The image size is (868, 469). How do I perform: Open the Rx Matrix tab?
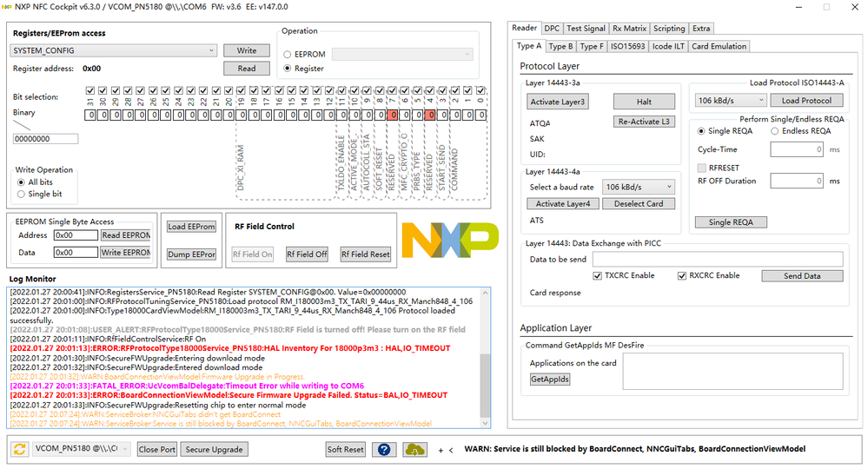pyautogui.click(x=629, y=28)
